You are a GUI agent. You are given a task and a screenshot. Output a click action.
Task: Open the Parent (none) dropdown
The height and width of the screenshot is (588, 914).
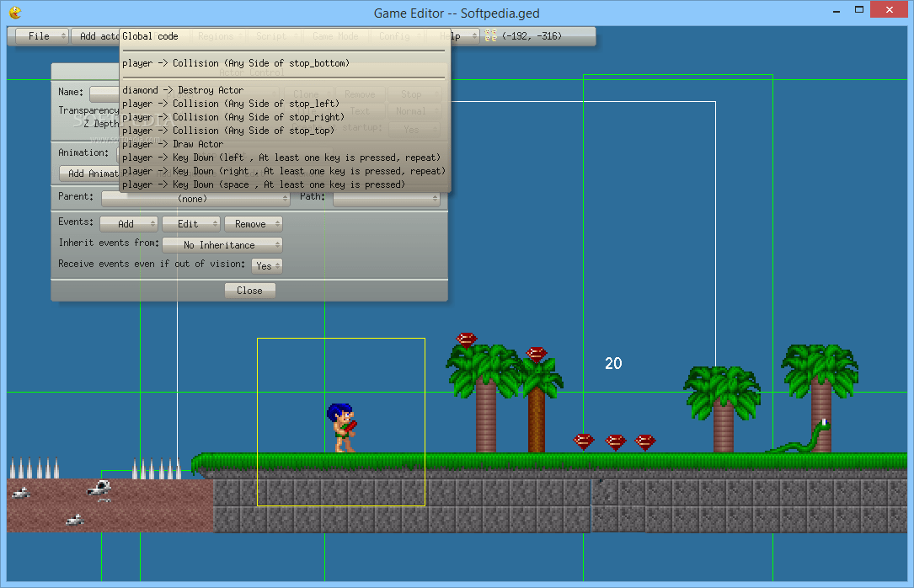[195, 199]
